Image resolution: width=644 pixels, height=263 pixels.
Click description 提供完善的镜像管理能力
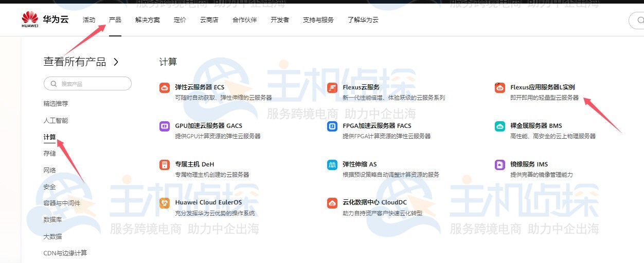coord(541,175)
